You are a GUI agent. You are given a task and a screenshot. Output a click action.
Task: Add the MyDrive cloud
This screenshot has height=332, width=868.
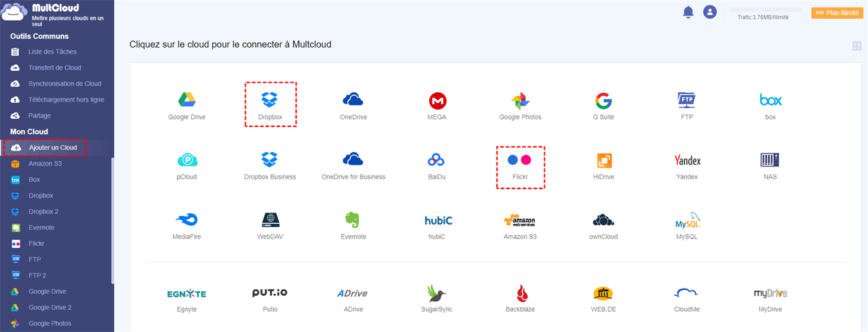click(770, 293)
